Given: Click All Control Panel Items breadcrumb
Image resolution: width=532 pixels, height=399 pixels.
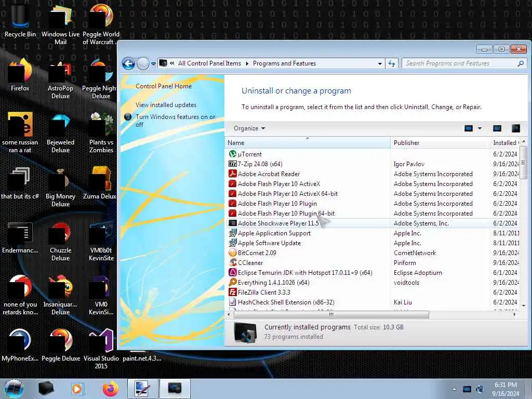Looking at the screenshot, I should pos(209,63).
